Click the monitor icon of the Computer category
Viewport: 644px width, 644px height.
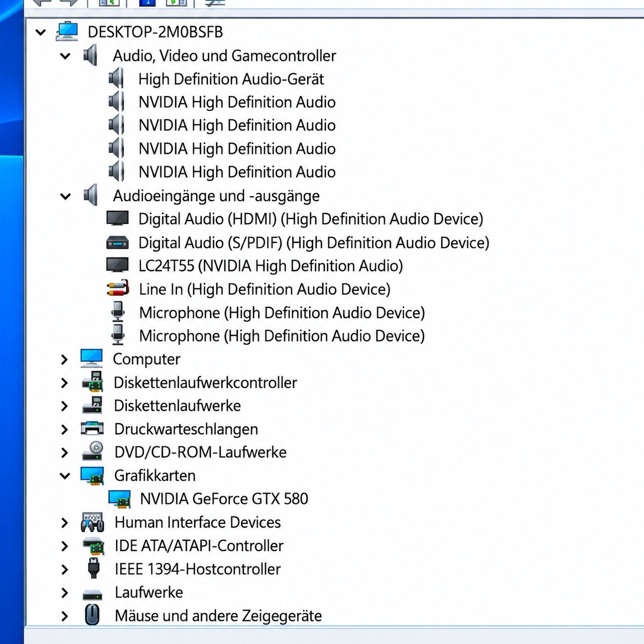pyautogui.click(x=92, y=358)
